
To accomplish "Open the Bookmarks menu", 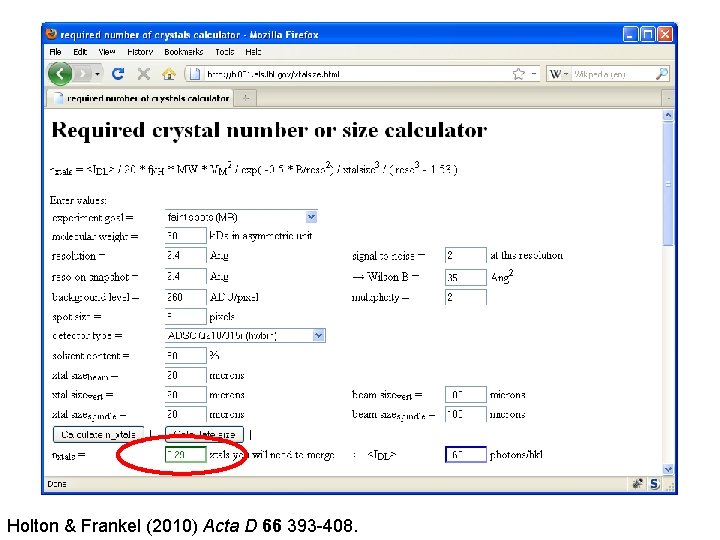I will point(184,52).
